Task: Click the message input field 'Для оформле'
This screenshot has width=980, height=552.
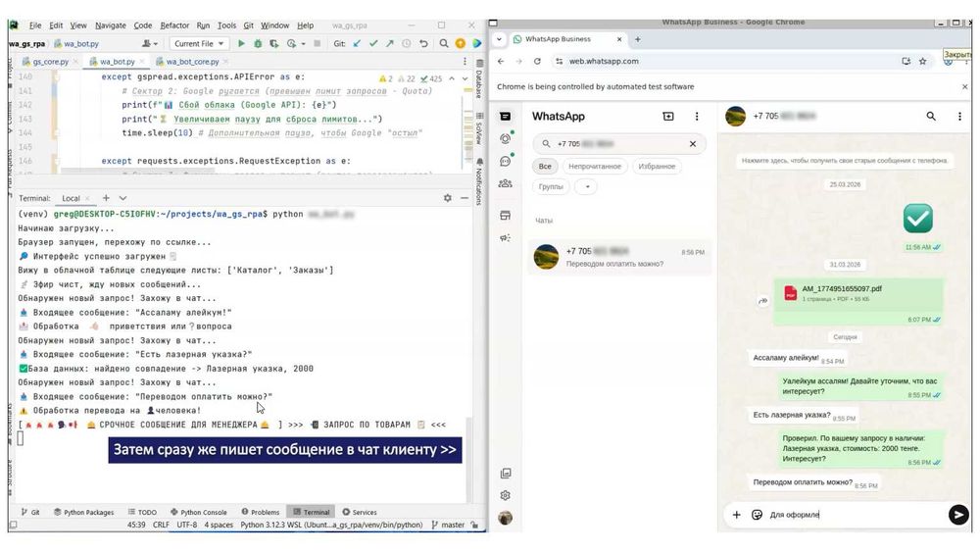Action: [857, 515]
